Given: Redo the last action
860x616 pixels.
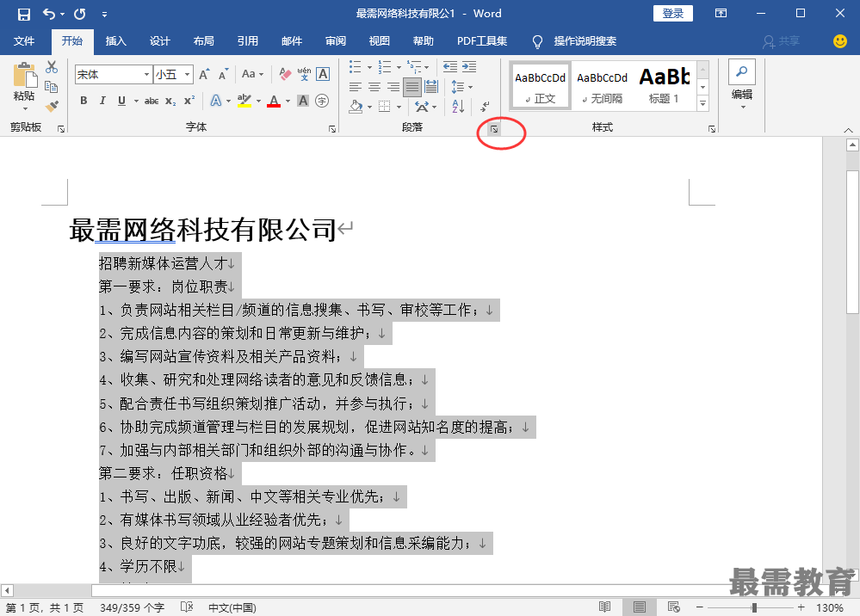Looking at the screenshot, I should 80,15.
